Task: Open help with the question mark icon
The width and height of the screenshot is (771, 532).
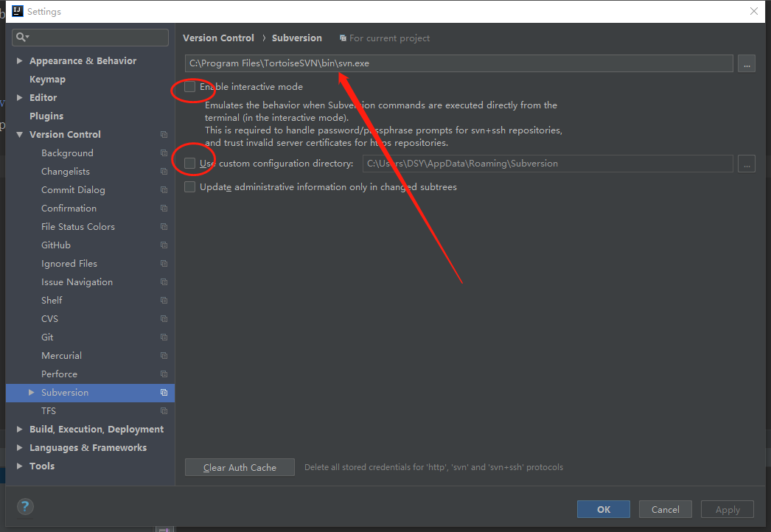Action: point(25,506)
